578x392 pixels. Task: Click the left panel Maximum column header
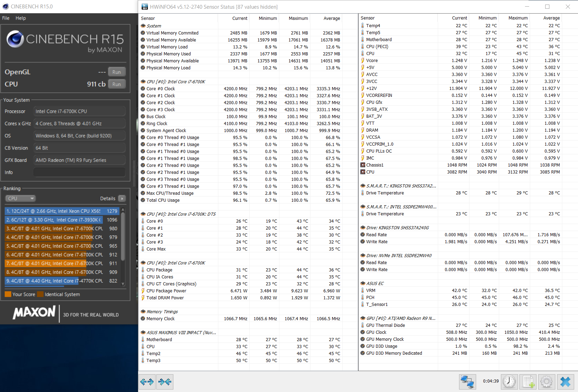[x=298, y=18]
